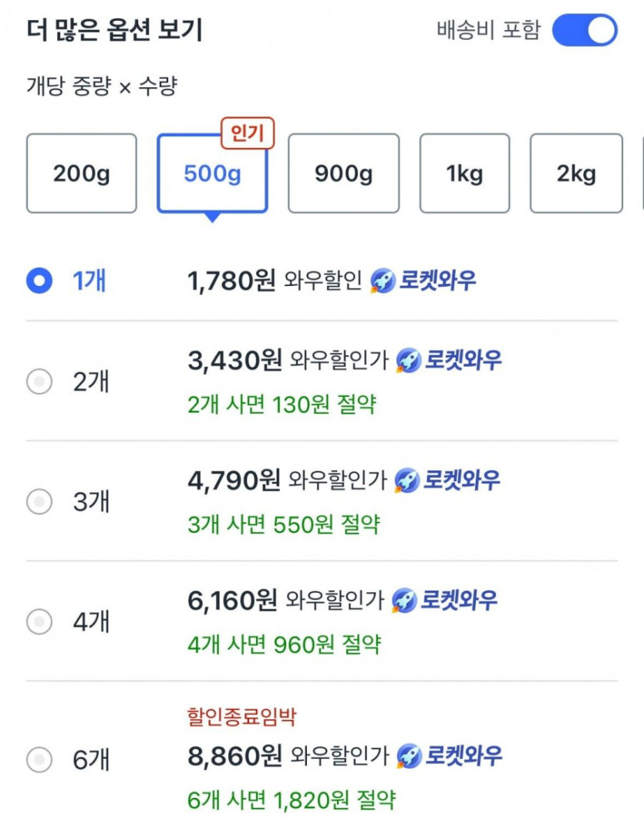Pick the 4개 quantity radio button
This screenshot has width=644, height=828.
click(x=39, y=621)
